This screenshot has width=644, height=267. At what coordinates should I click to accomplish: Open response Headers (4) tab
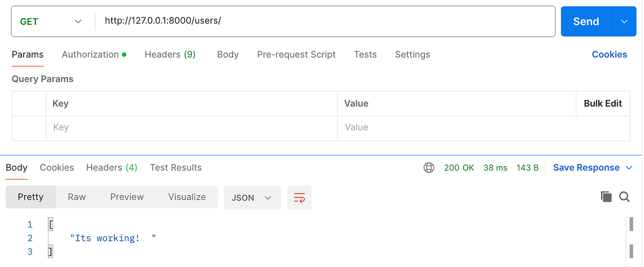[x=112, y=167]
